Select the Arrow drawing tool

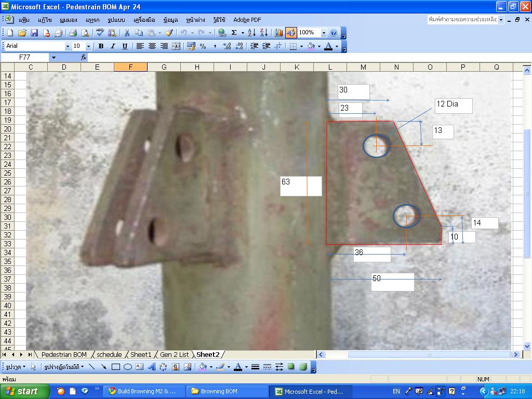pyautogui.click(x=104, y=367)
